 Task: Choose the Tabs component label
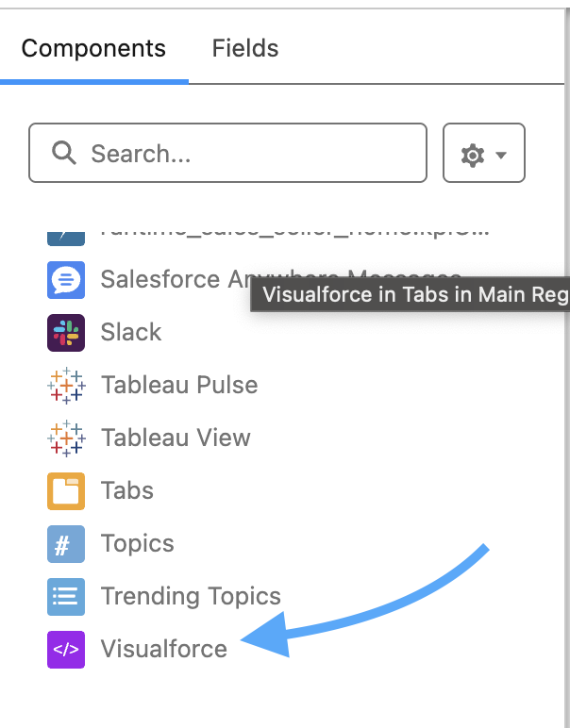[x=127, y=490]
